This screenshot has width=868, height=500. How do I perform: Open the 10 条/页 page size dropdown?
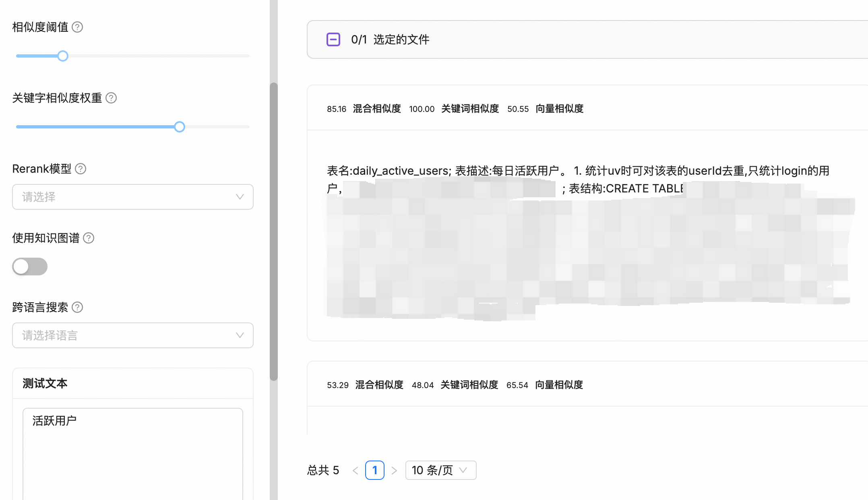[x=440, y=470]
